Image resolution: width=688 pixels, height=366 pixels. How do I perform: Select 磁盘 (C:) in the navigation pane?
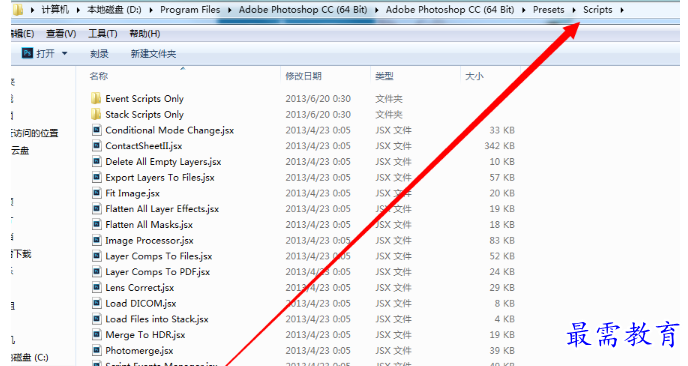click(x=30, y=357)
